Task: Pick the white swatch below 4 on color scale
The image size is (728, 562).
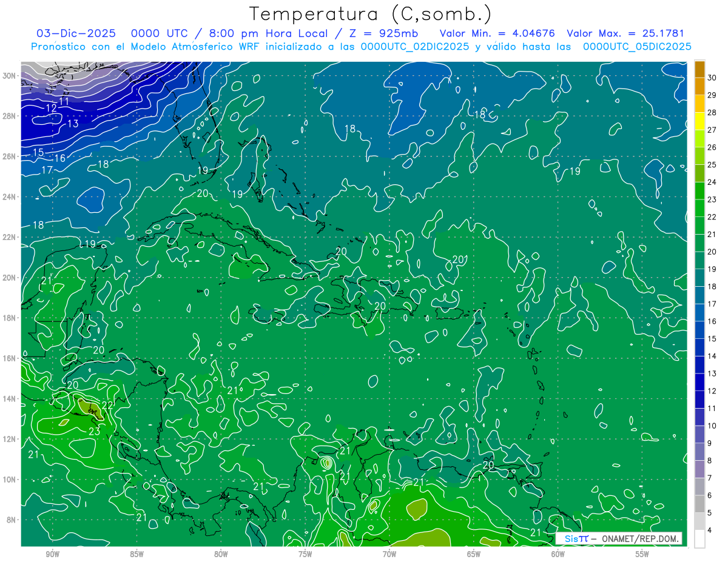Action: [699, 539]
